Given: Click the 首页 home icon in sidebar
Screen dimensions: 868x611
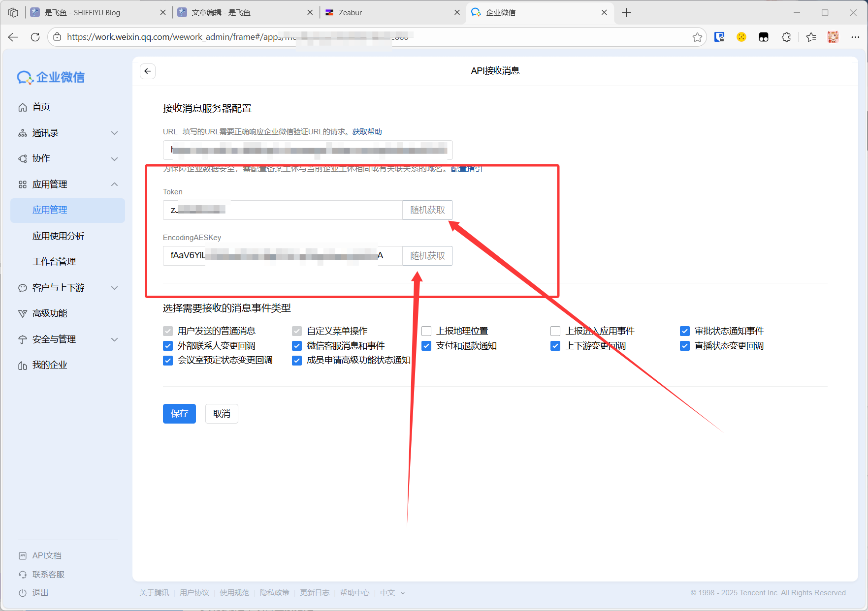Looking at the screenshot, I should click(x=23, y=107).
